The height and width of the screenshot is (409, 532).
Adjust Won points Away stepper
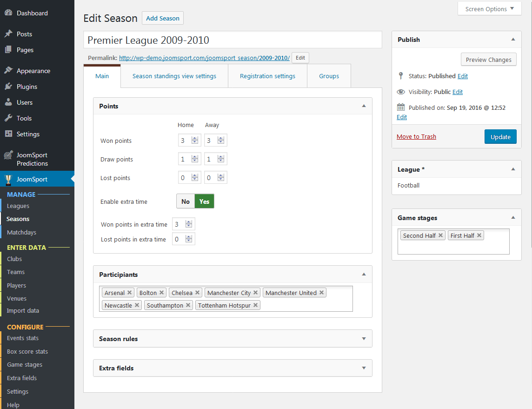pos(221,140)
